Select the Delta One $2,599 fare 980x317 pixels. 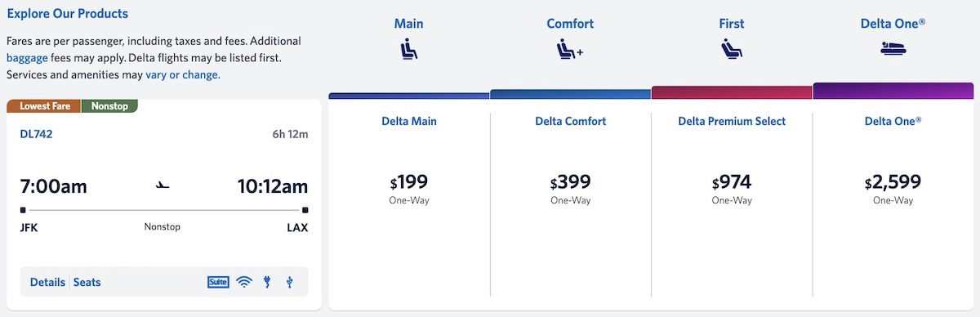coord(893,188)
